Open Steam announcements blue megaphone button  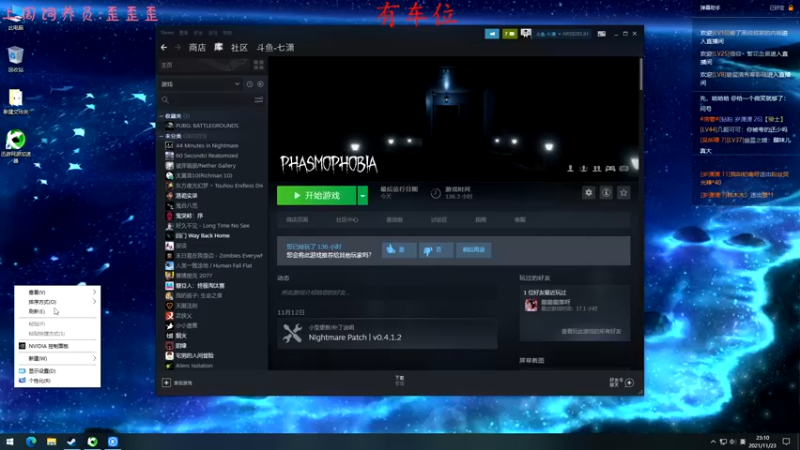tap(492, 34)
